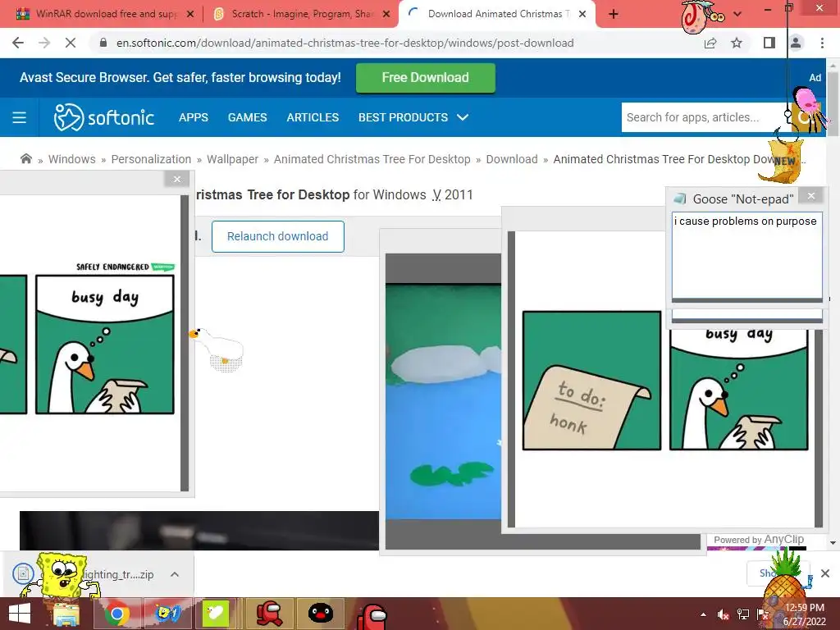Click the muted volume tray icon
This screenshot has height=630, width=840.
pos(724,614)
